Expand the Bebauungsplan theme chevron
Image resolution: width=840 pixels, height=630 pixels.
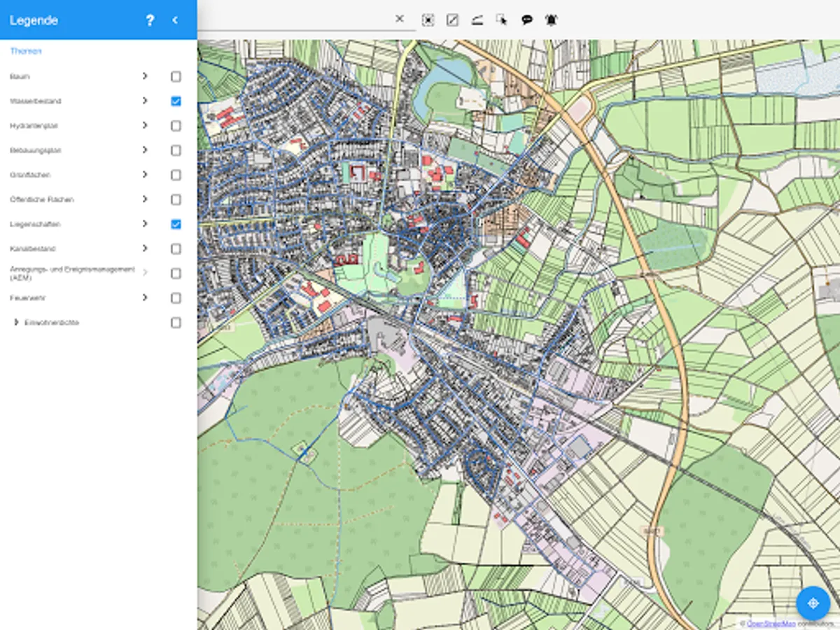pos(145,150)
